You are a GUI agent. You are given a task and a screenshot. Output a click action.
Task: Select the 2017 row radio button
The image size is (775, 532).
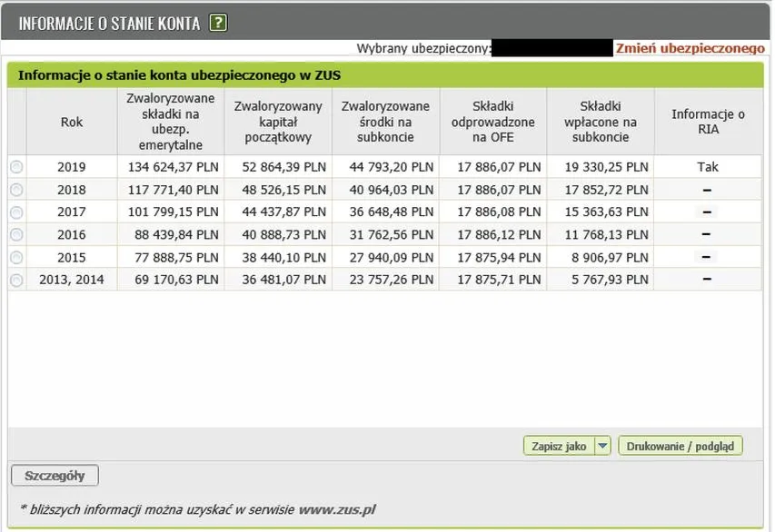(16, 212)
